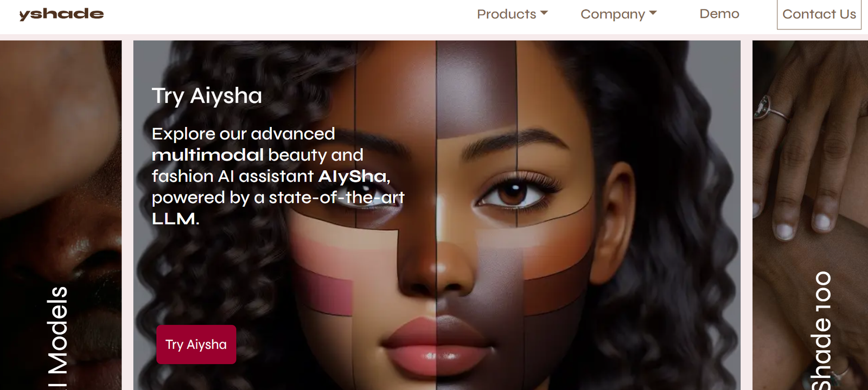Click the center slide face image
The image size is (868, 390).
(x=437, y=215)
